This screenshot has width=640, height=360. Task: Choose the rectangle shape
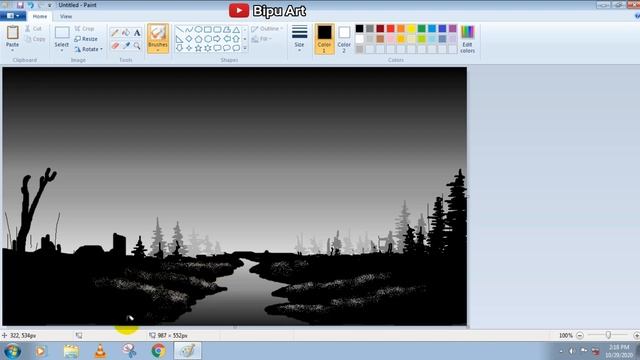coord(208,29)
